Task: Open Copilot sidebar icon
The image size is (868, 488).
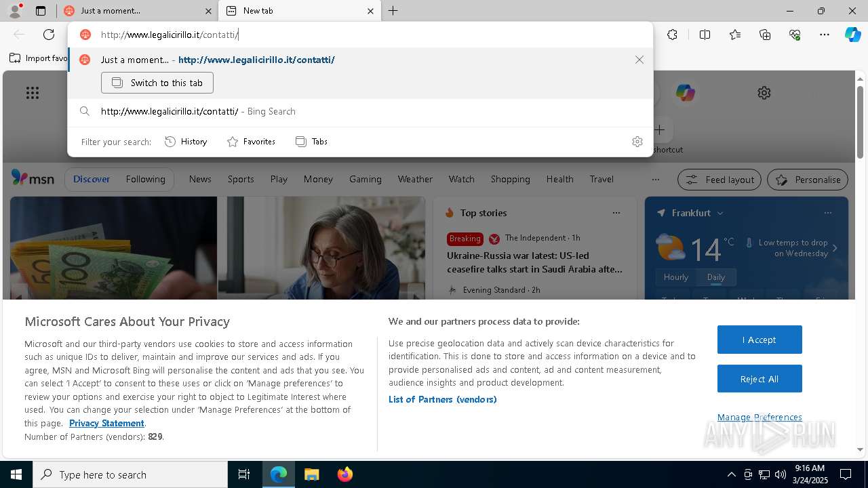Action: pyautogui.click(x=853, y=35)
